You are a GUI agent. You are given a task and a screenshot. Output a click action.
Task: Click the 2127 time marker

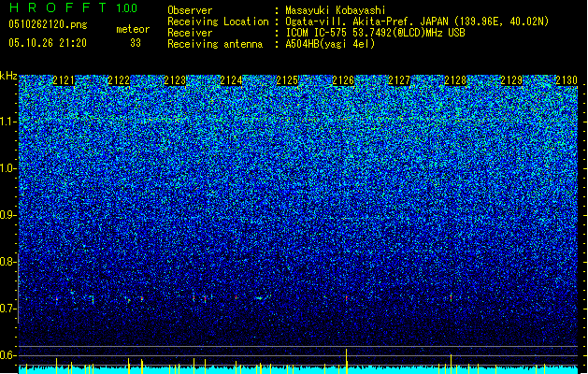pos(399,80)
